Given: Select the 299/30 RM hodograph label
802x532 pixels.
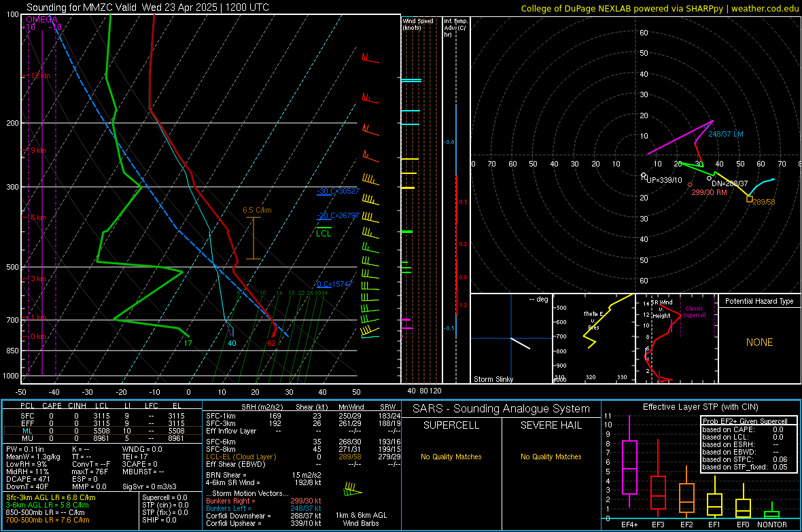Looking at the screenshot, I should pyautogui.click(x=709, y=192).
